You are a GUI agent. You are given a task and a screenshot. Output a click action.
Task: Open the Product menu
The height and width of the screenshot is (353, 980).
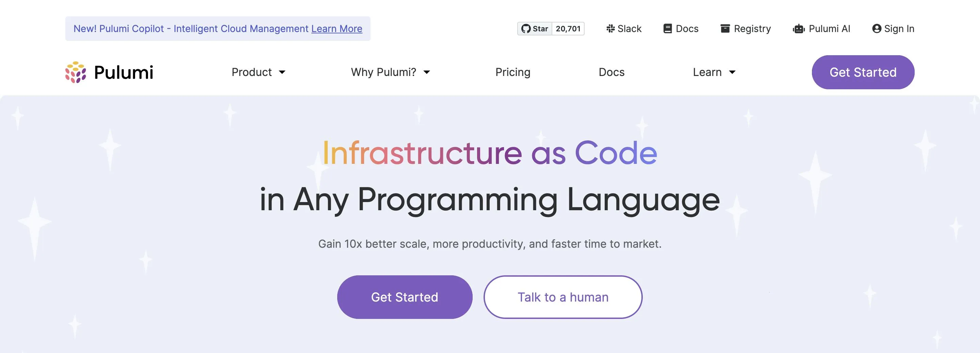(x=258, y=72)
